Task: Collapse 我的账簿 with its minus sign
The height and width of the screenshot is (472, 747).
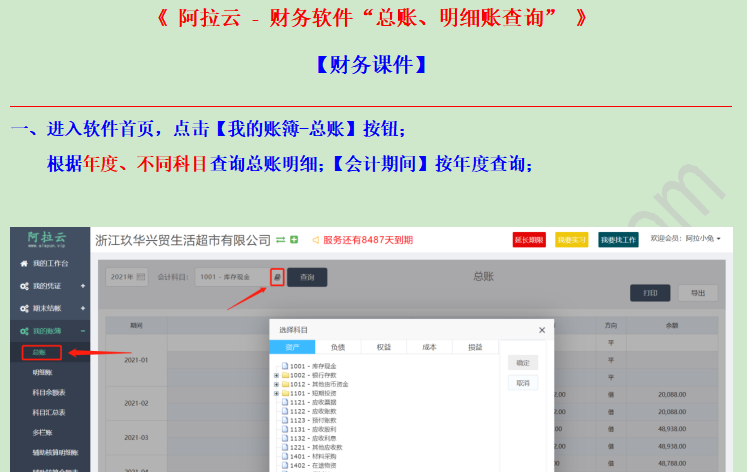Action: point(83,331)
